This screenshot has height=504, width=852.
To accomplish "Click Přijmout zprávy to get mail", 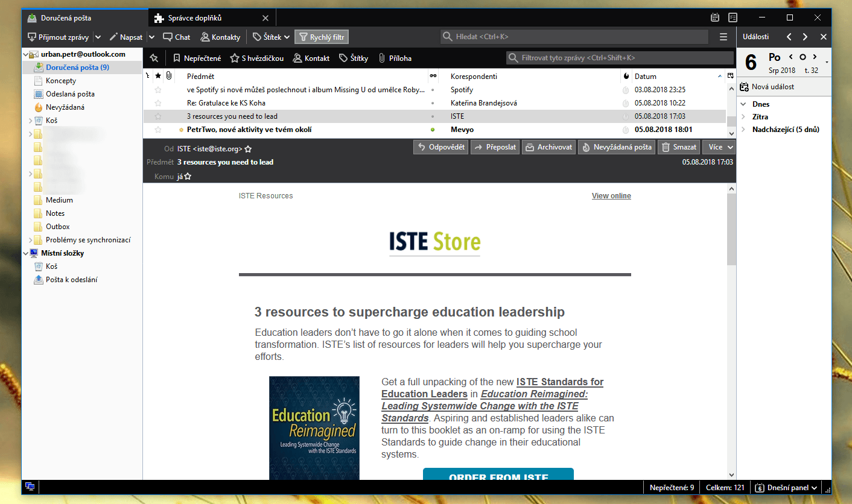I will pyautogui.click(x=59, y=37).
